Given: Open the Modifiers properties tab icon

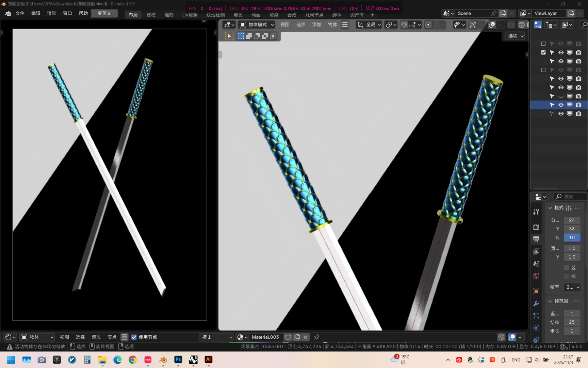Looking at the screenshot, I should point(536,304).
